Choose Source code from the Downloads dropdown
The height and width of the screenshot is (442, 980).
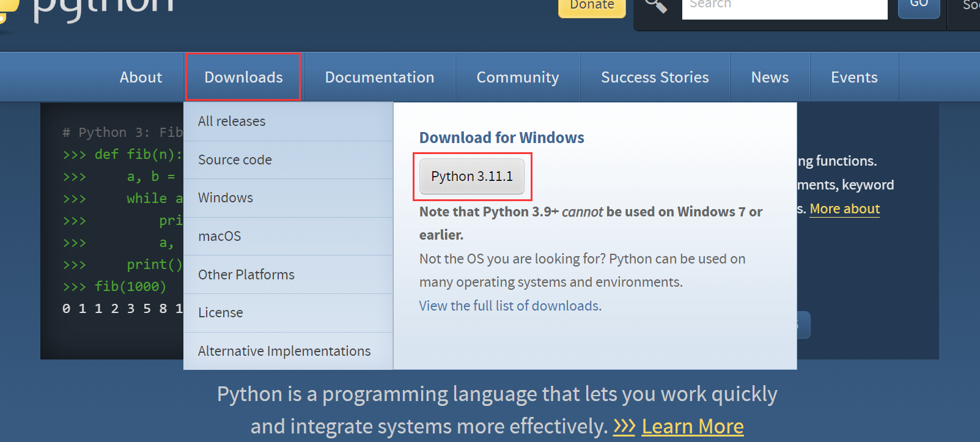(x=288, y=160)
